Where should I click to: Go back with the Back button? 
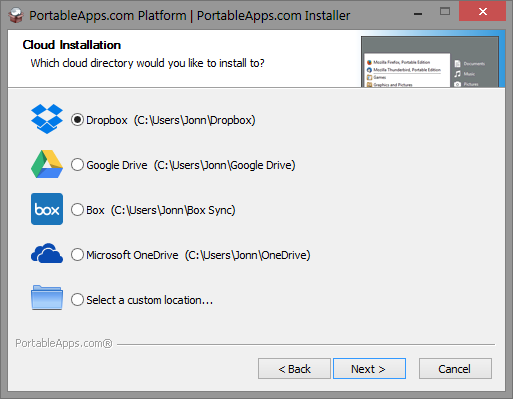[294, 369]
